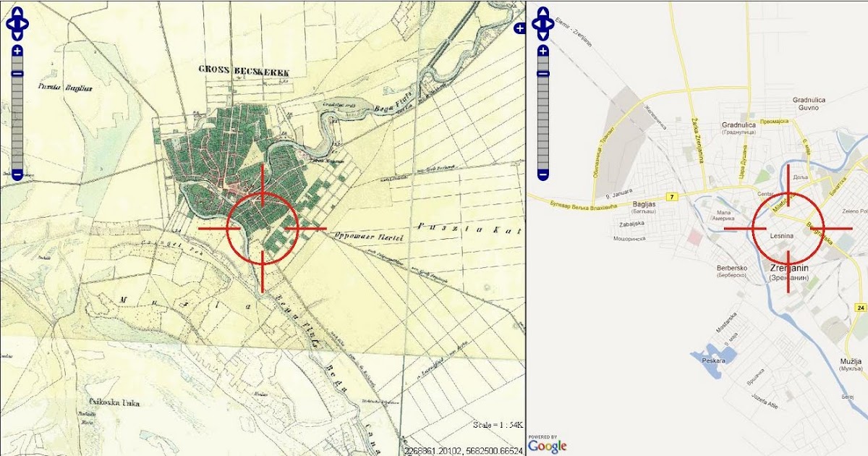Pan the historic map up
The image size is (868, 456).
point(17,13)
